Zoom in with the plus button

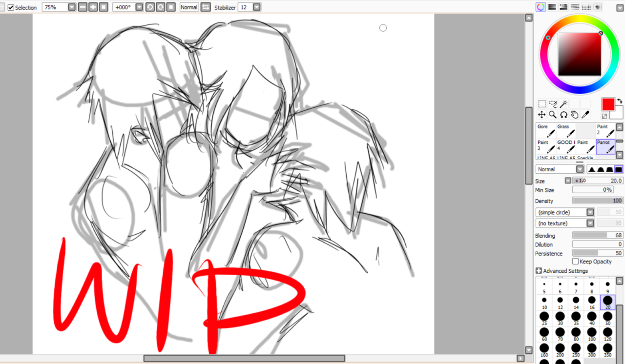[93, 7]
